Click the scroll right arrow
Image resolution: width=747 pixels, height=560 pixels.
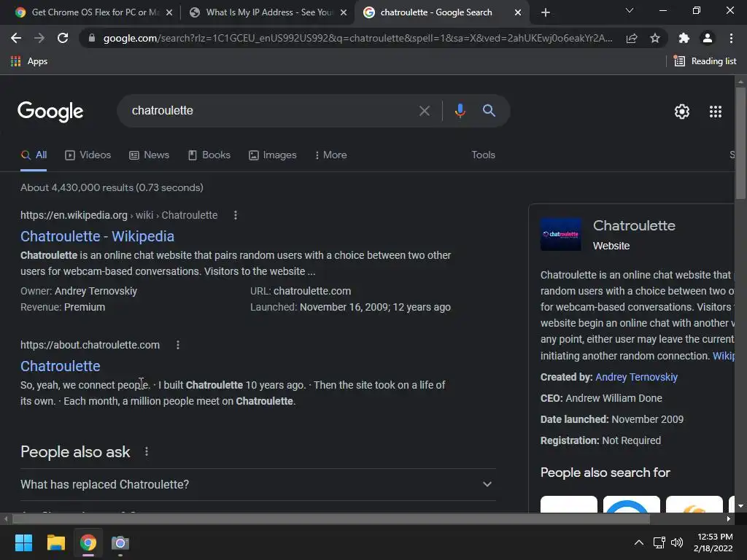(729, 518)
